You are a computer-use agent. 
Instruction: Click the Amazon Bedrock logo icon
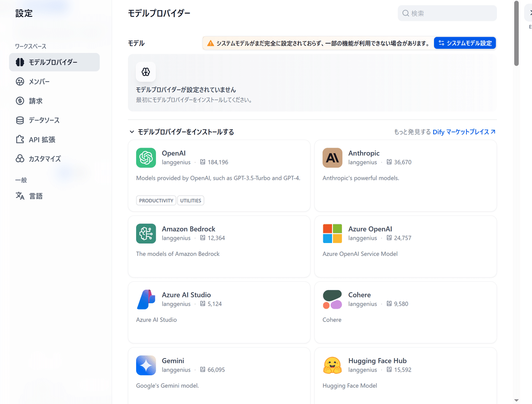[146, 234]
